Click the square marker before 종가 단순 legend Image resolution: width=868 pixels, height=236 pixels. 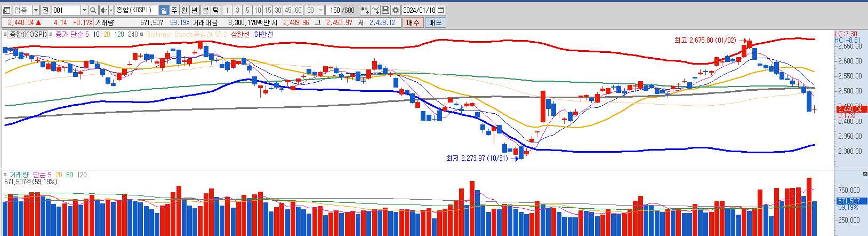click(x=51, y=34)
